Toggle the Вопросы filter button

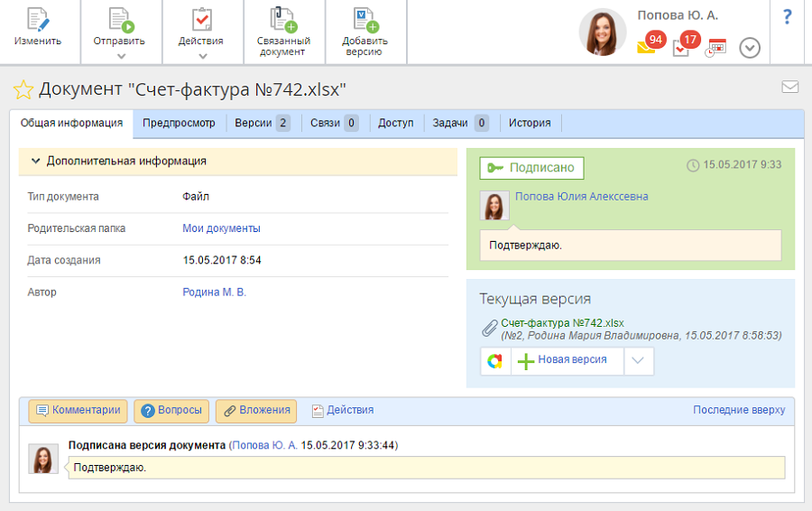tap(171, 411)
